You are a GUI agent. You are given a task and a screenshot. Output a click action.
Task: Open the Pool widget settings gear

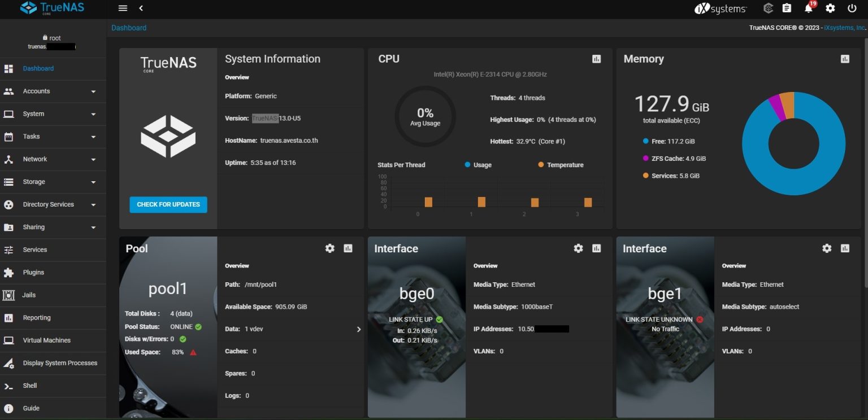pos(330,248)
